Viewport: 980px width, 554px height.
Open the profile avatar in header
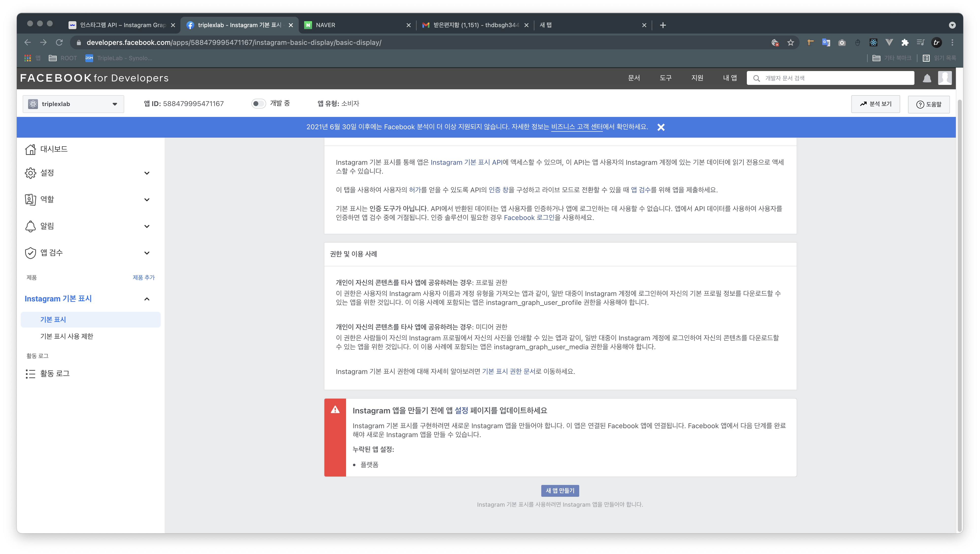(945, 78)
